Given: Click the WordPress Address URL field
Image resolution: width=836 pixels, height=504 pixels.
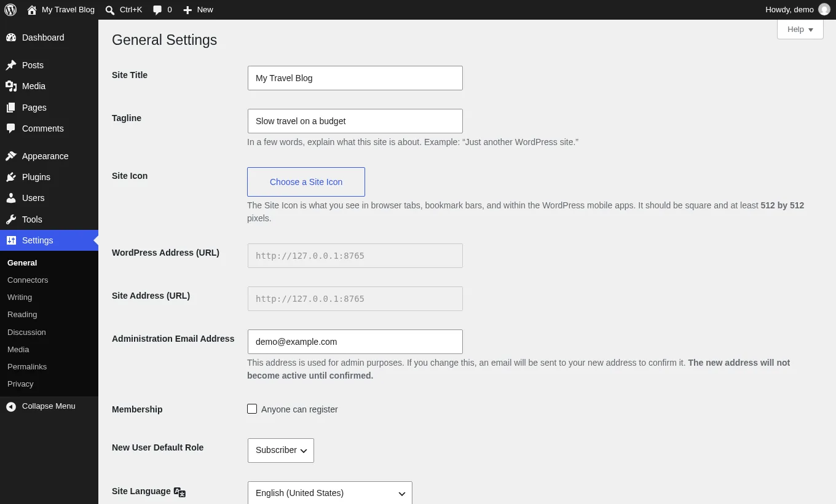Looking at the screenshot, I should click(355, 256).
